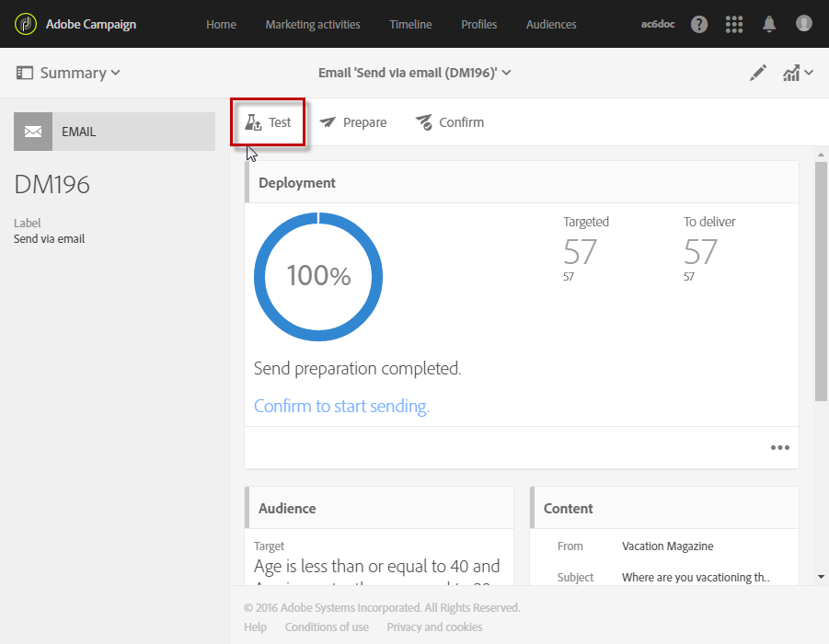This screenshot has height=644, width=829.
Task: Click the Test flask button
Action: tap(268, 122)
